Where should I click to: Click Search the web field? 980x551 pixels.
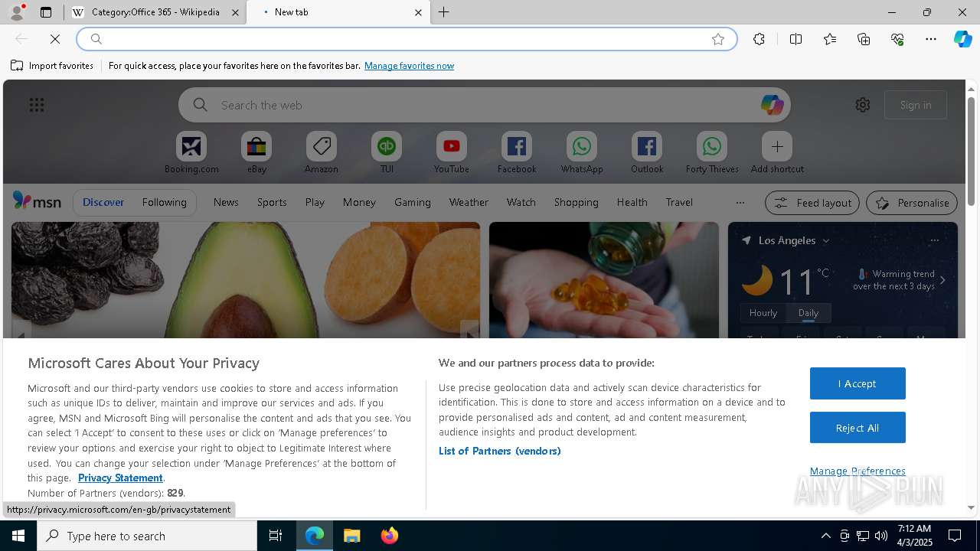click(485, 105)
